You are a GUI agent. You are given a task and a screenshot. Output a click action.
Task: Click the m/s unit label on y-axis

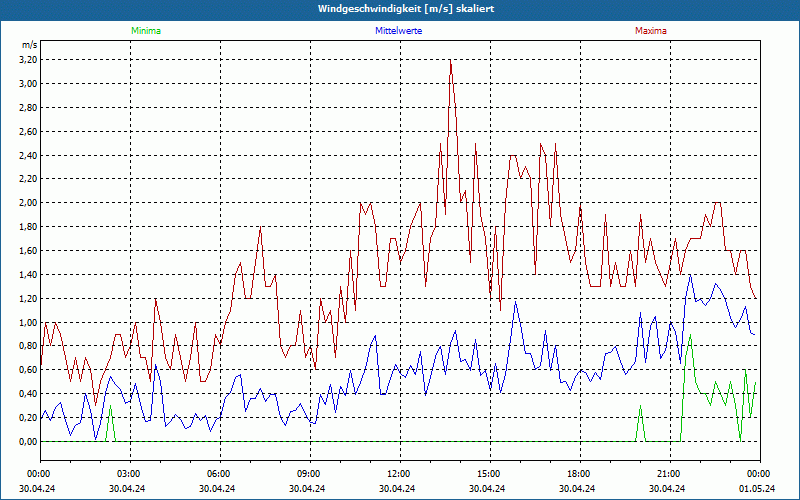point(30,45)
